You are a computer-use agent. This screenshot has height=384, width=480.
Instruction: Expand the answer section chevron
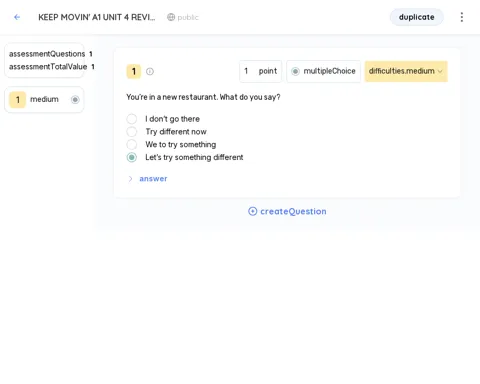point(130,179)
